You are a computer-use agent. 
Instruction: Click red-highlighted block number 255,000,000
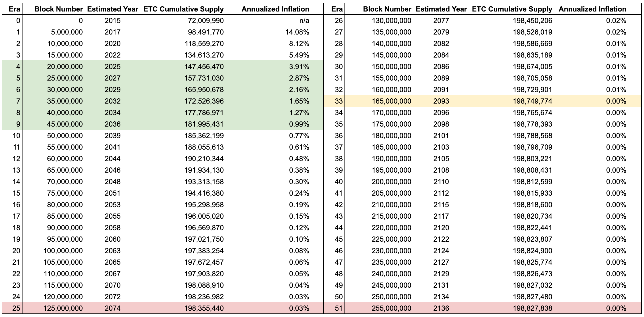(392, 308)
